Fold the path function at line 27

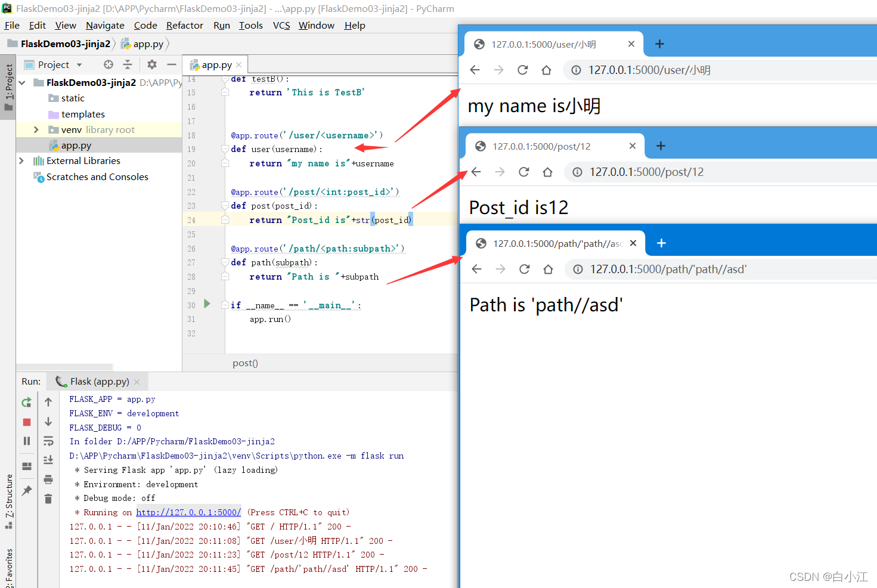pos(225,262)
